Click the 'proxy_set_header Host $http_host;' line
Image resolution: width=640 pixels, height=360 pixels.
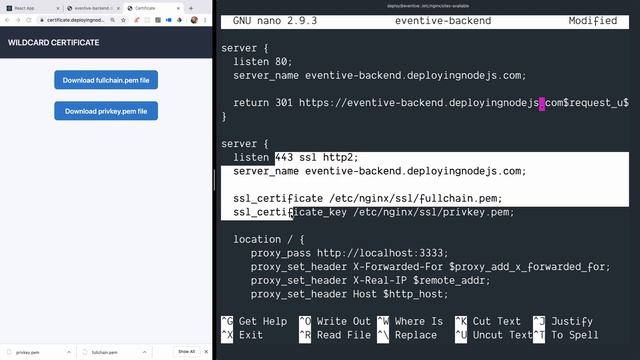[349, 294]
